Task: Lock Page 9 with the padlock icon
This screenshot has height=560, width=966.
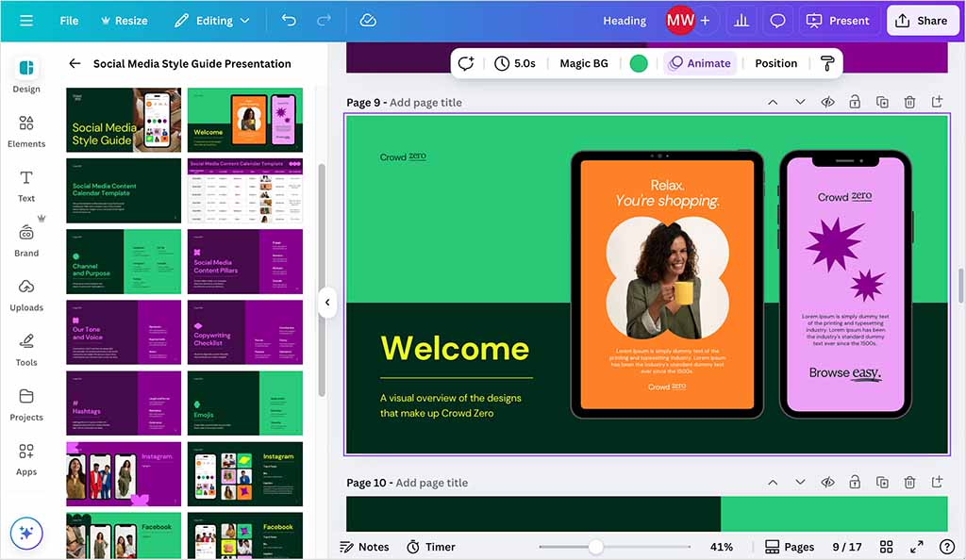Action: tap(855, 102)
